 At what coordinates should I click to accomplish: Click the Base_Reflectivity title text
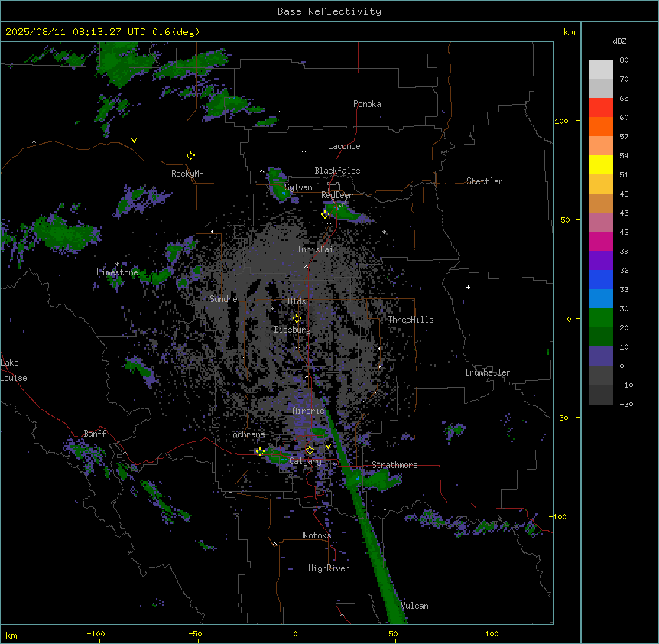tap(329, 11)
